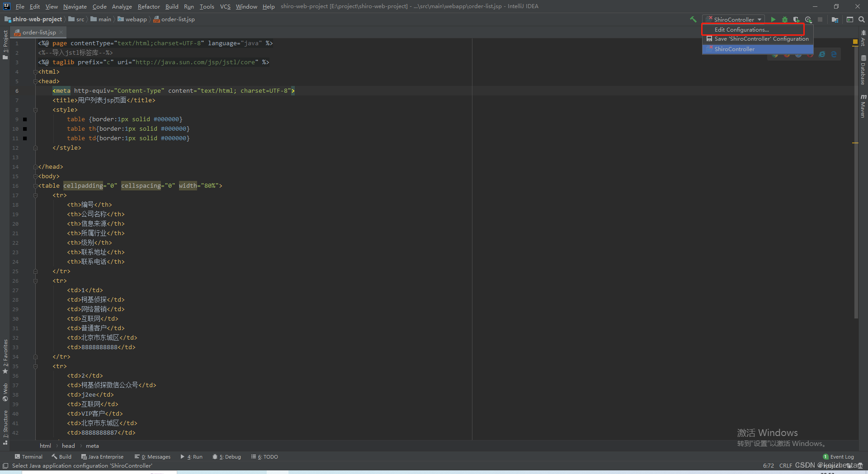Screen dimensions: 868x474
Task: Open Search Everywhere magnifier icon
Action: click(862, 19)
